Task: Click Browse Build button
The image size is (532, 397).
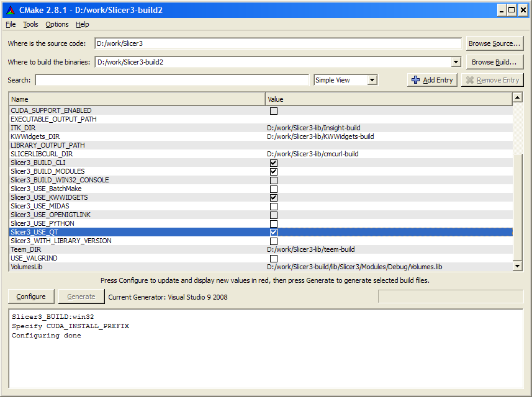Action: [494, 62]
